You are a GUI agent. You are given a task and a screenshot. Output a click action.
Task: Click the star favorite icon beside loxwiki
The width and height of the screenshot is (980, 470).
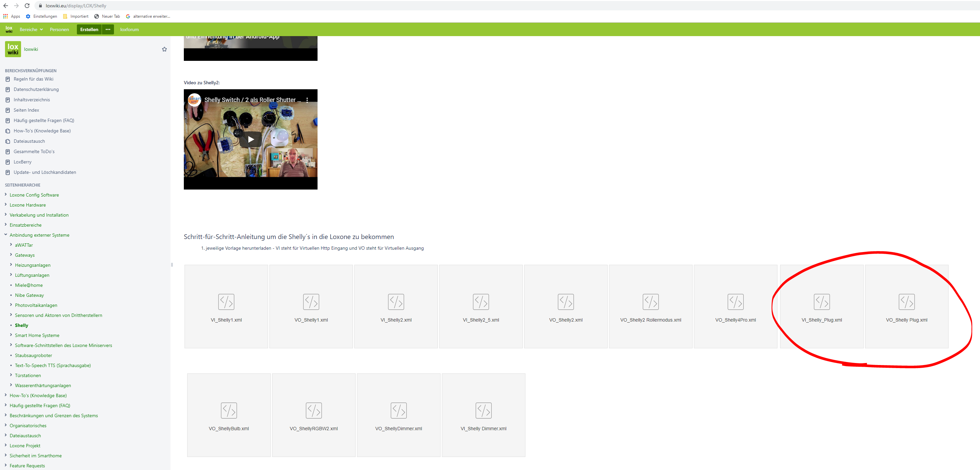click(164, 49)
